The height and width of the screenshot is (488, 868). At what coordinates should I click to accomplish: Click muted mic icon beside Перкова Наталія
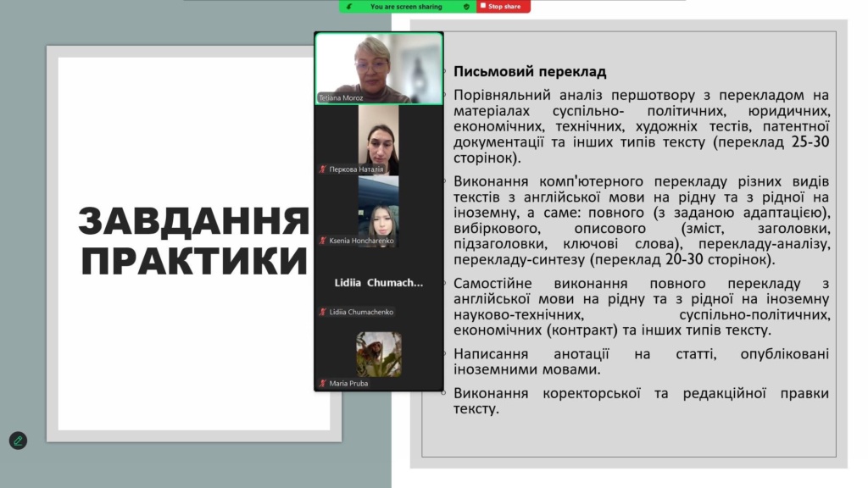click(323, 169)
